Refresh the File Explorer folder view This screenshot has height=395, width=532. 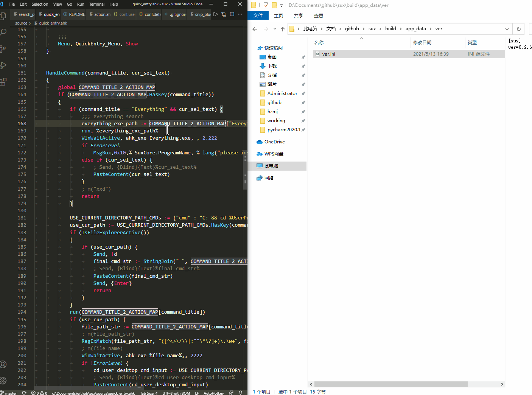(x=518, y=29)
